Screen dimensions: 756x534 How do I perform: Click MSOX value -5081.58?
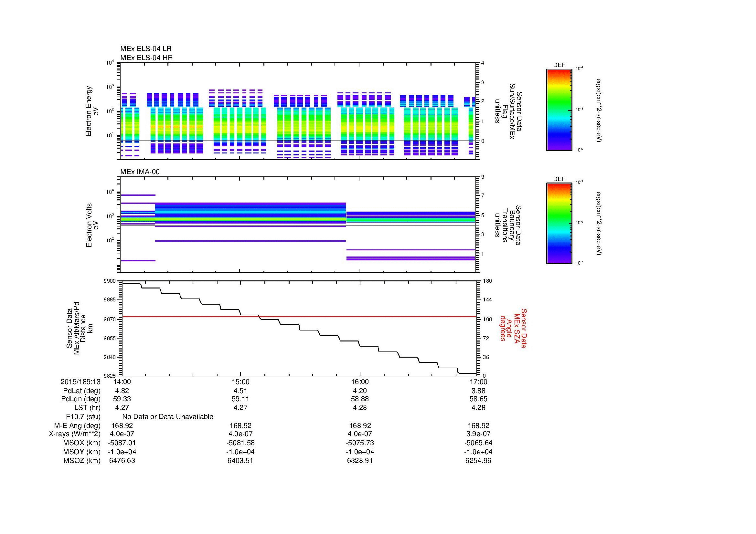[x=241, y=443]
